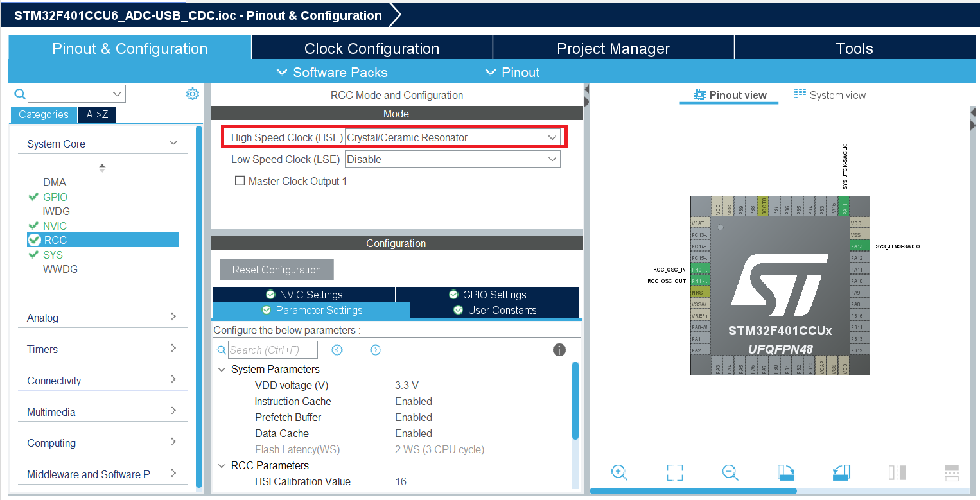Click the zoom out magnifier icon
980x500 pixels.
pyautogui.click(x=730, y=472)
